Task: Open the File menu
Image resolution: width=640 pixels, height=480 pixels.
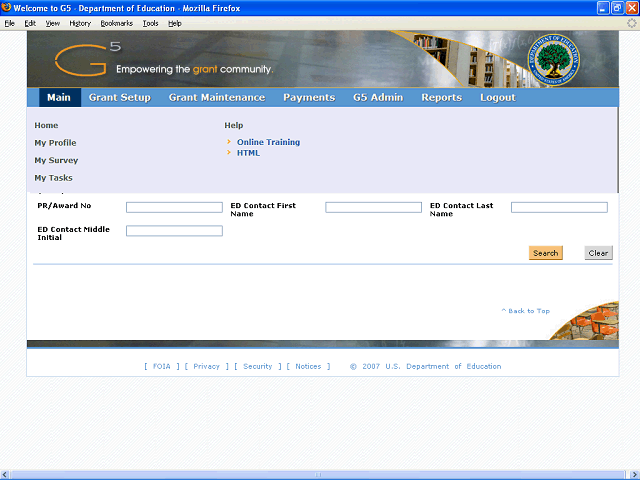Action: click(x=9, y=23)
